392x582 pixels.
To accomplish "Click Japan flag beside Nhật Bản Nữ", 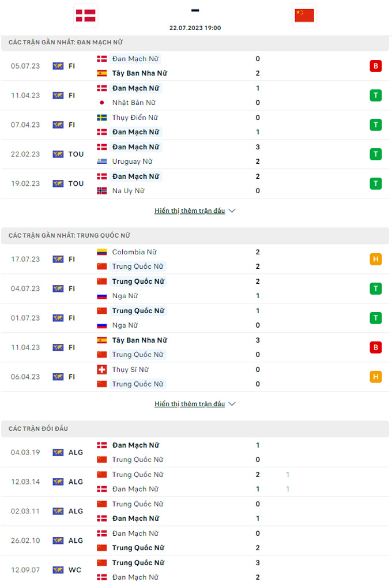I will coord(102,103).
